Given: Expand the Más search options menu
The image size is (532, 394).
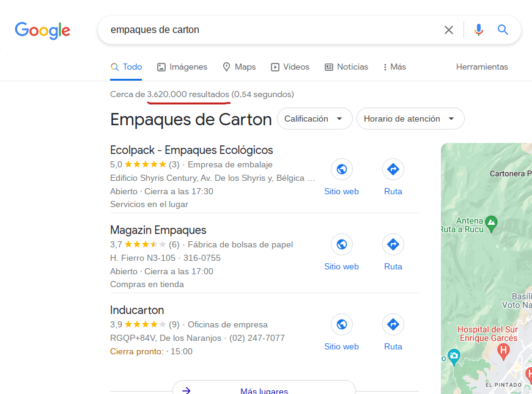Looking at the screenshot, I should [x=394, y=67].
